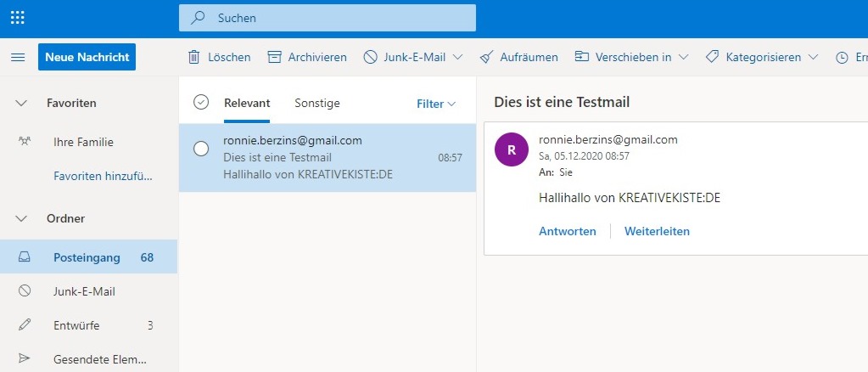The image size is (868, 372).
Task: Toggle the select-all messages circle
Action: tap(201, 102)
